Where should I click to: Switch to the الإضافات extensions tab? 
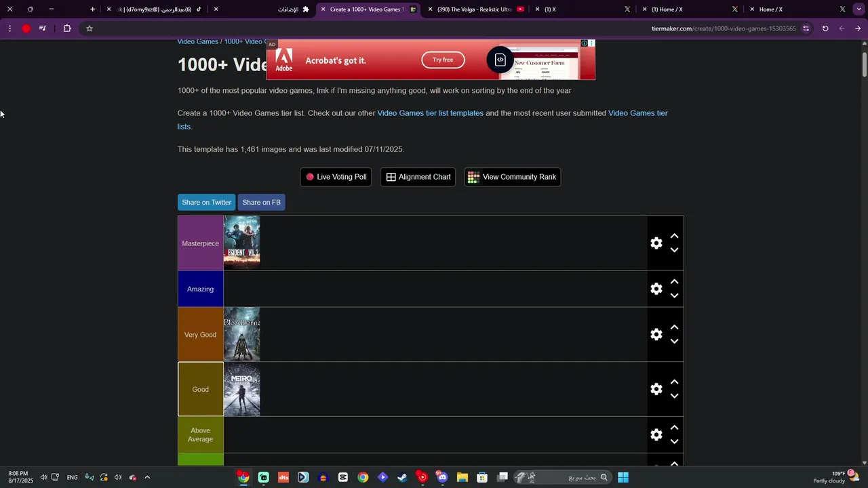263,9
